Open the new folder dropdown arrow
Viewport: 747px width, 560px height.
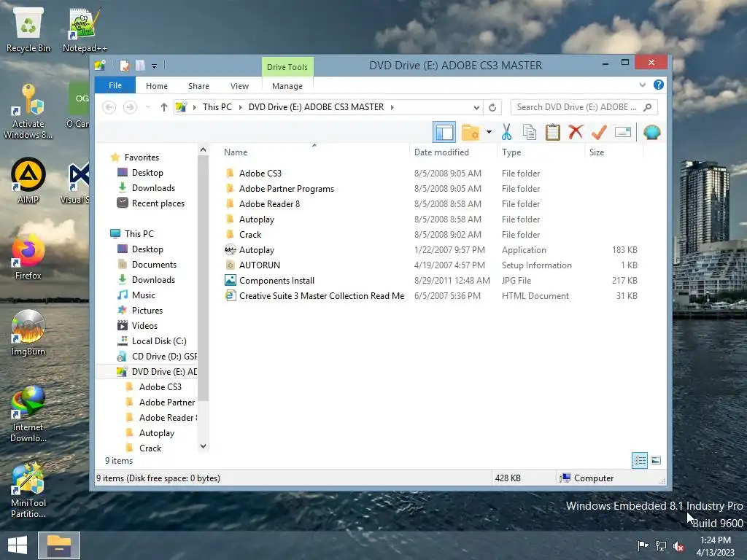tap(489, 133)
